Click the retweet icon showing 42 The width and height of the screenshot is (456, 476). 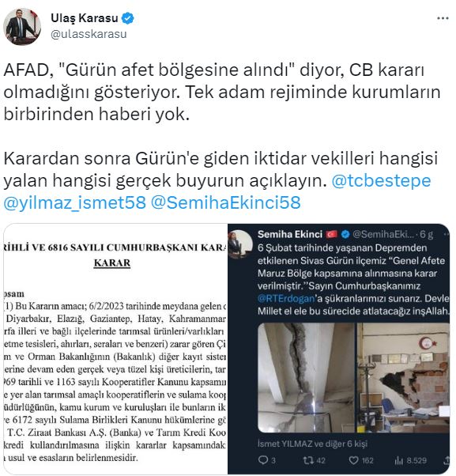click(308, 460)
